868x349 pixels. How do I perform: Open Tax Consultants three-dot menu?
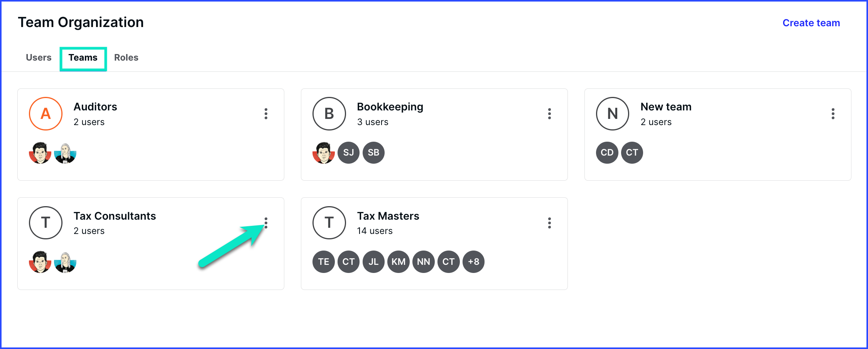pos(266,223)
